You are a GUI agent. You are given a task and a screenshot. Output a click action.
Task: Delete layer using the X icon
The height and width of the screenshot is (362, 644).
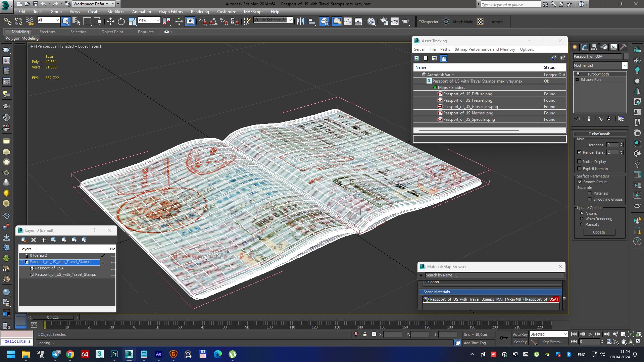tap(34, 240)
